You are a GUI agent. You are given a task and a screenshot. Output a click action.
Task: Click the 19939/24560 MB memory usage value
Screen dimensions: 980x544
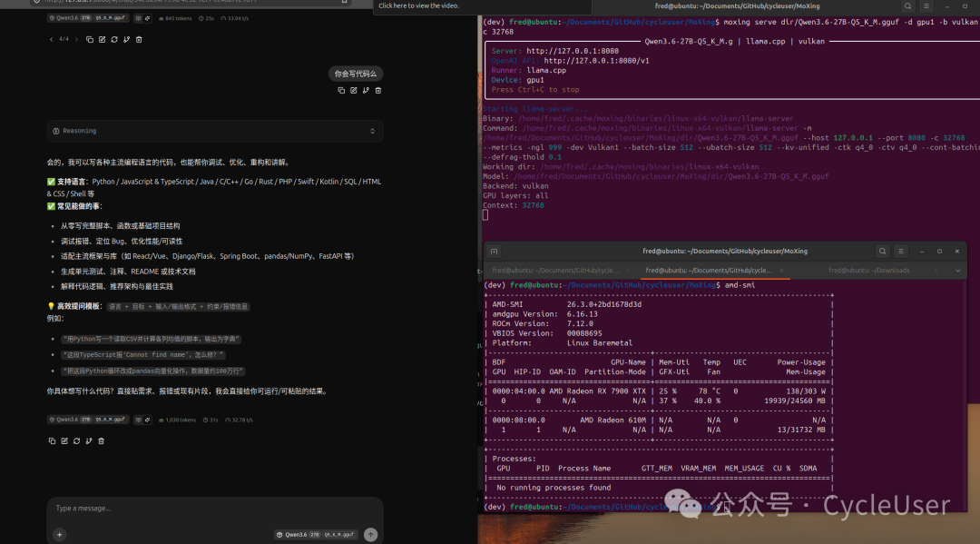coord(794,401)
